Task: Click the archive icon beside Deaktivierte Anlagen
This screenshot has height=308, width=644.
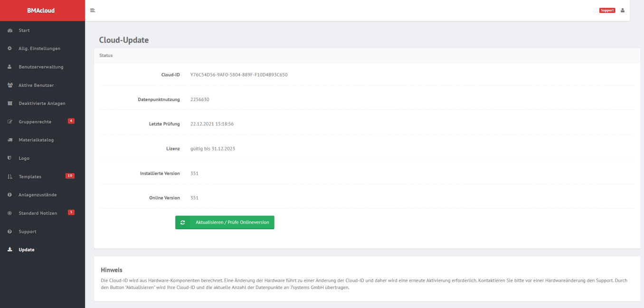Action: point(9,103)
